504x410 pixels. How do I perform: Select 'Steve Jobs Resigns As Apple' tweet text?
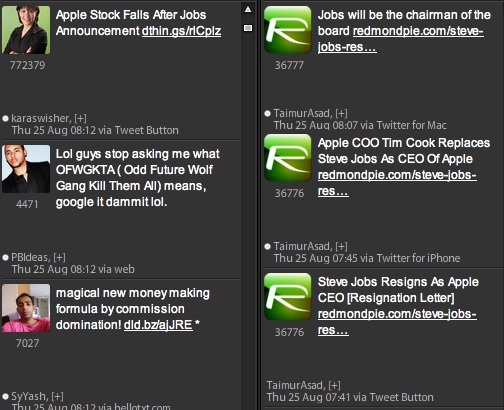click(x=398, y=306)
